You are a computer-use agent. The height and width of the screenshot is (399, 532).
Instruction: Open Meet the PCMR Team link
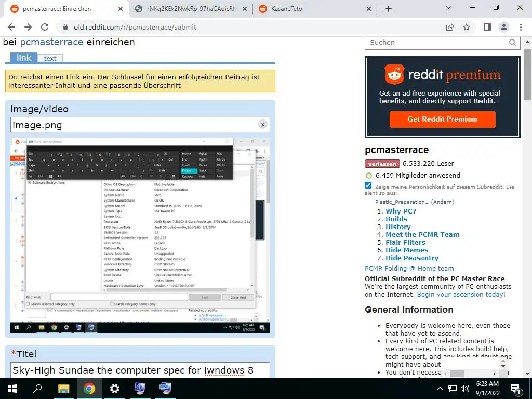[x=422, y=234]
